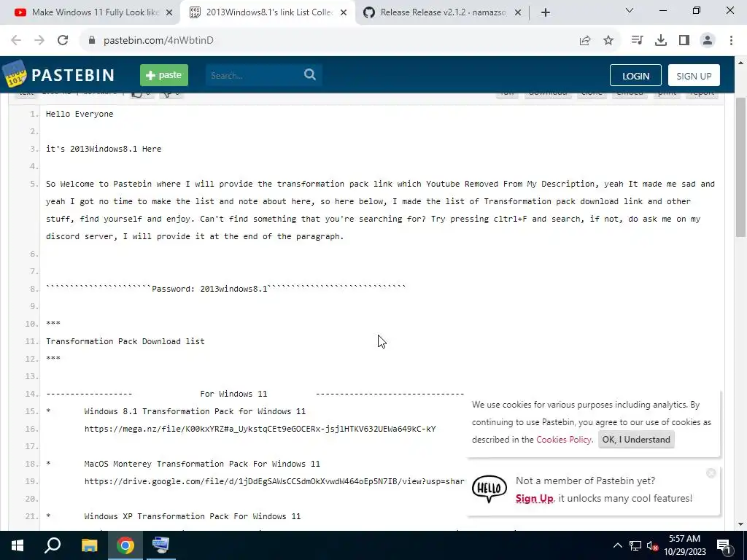The height and width of the screenshot is (560, 747).
Task: Select the 2013Windows8.1's link List tab
Action: (x=267, y=12)
